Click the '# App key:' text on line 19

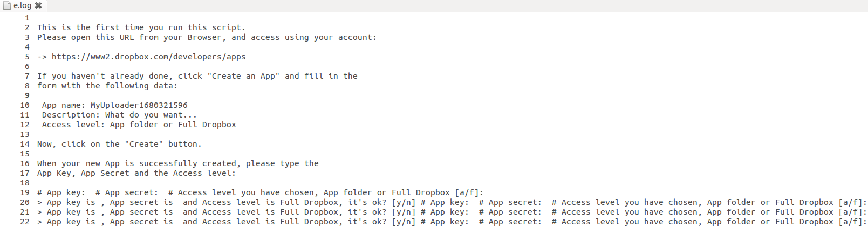coord(61,192)
